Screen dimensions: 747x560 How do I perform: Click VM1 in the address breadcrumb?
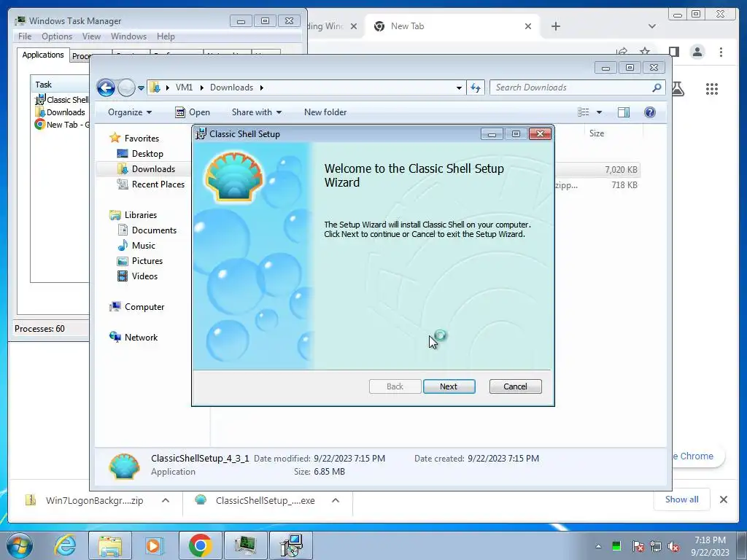coord(185,87)
